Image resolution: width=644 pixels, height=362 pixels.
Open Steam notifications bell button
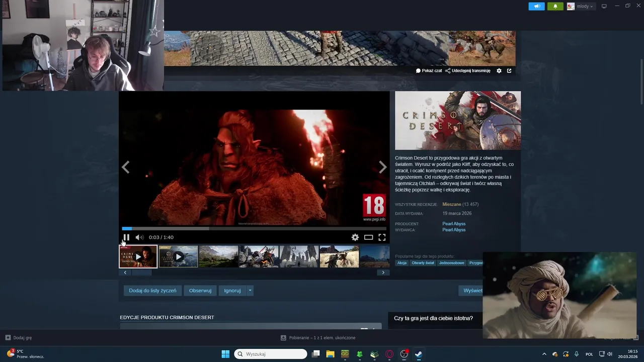(x=555, y=6)
